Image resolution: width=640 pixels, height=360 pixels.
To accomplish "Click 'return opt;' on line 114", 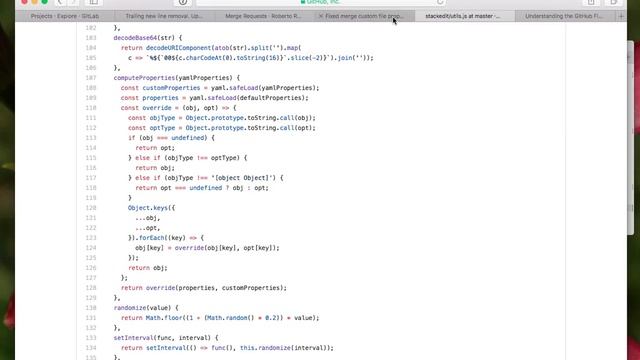I will pos(155,148).
